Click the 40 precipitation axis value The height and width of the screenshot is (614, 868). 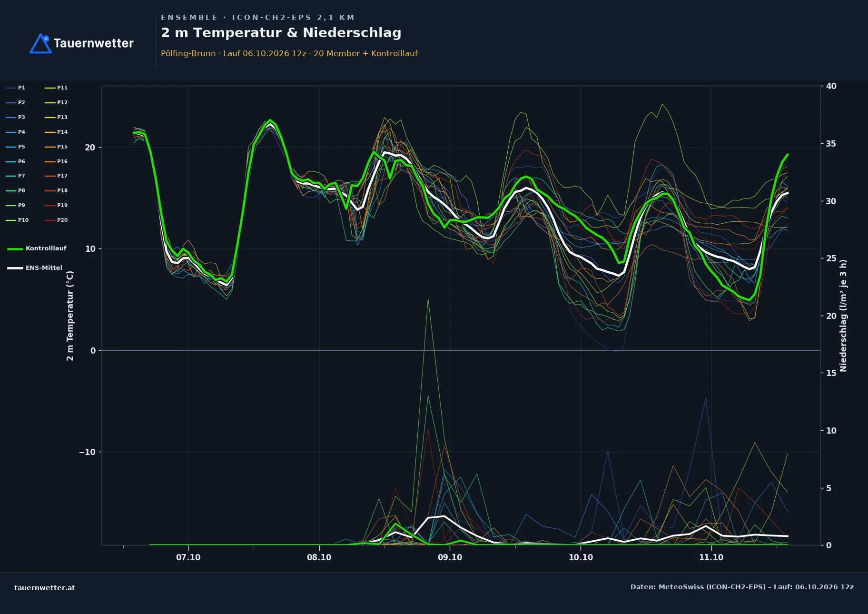click(x=831, y=86)
